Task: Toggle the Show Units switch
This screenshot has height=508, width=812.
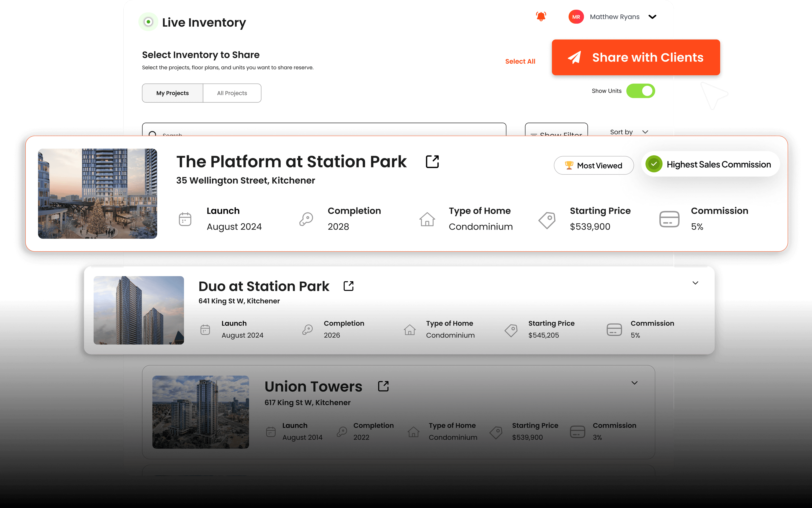Action: tap(640, 91)
